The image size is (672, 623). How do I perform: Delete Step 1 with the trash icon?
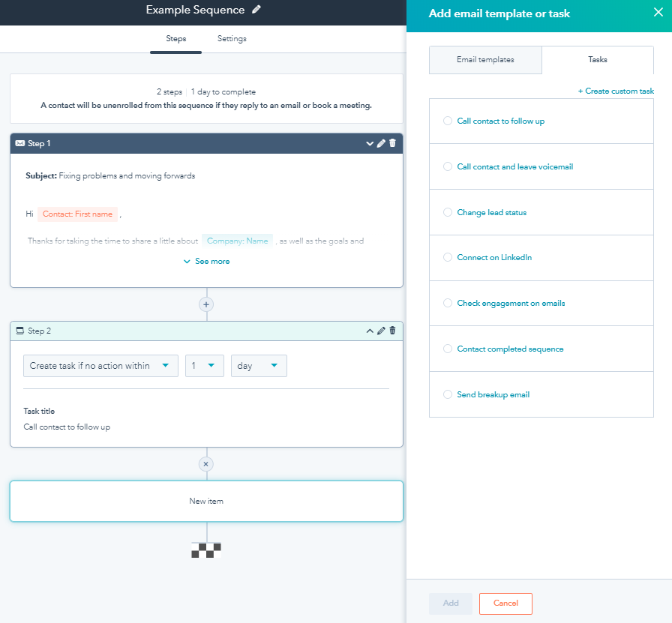click(x=392, y=143)
